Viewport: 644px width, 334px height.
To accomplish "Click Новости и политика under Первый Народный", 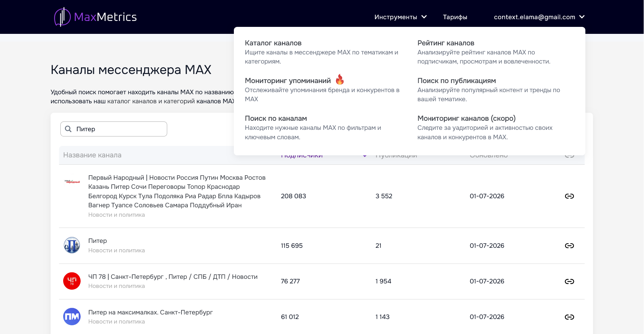I will (117, 215).
